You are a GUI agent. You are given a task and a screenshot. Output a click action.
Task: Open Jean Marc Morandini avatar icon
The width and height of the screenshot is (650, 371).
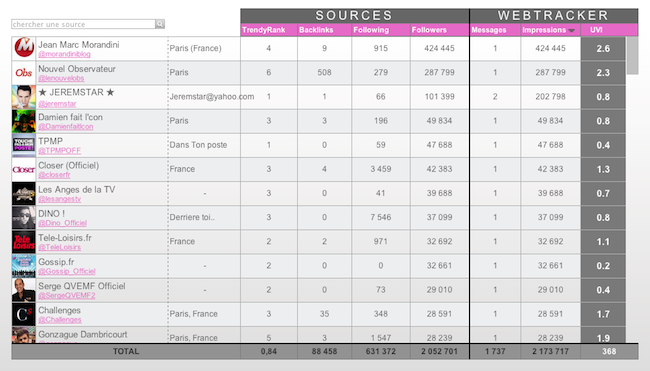point(24,48)
